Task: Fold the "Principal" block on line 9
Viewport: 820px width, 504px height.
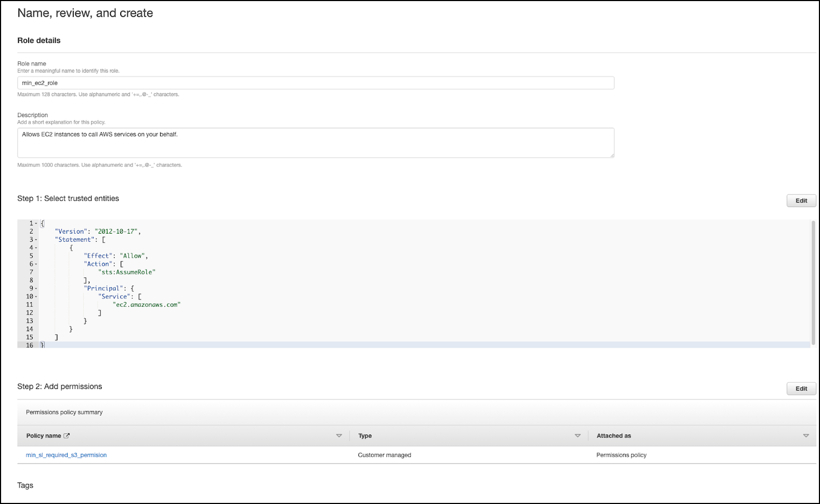Action: coord(36,289)
